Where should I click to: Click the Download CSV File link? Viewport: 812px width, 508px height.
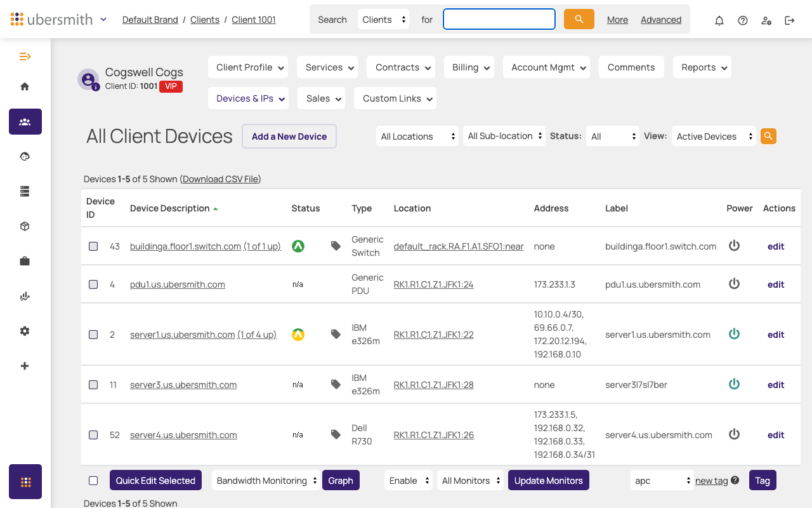220,179
